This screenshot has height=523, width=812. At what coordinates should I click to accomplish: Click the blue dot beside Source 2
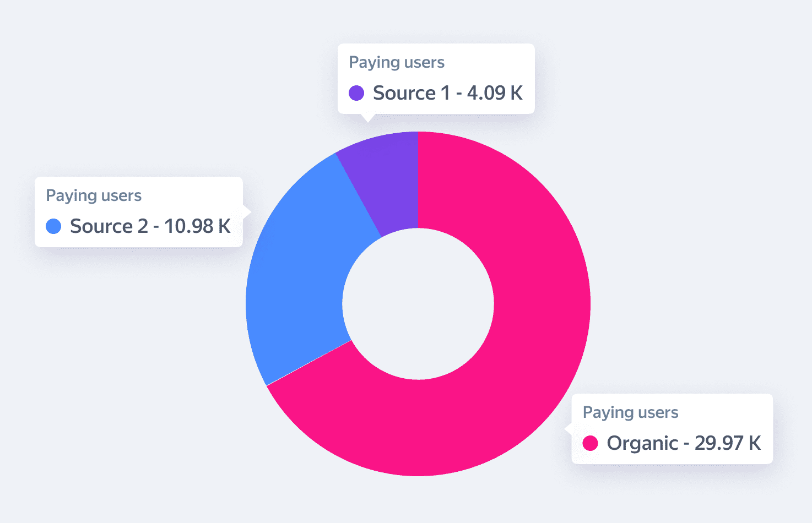click(x=53, y=226)
